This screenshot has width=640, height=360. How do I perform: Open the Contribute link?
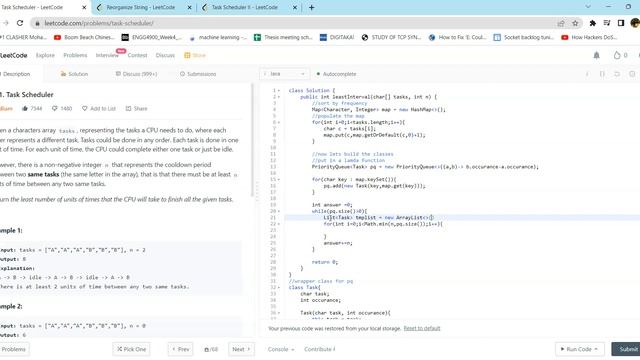coord(320,349)
